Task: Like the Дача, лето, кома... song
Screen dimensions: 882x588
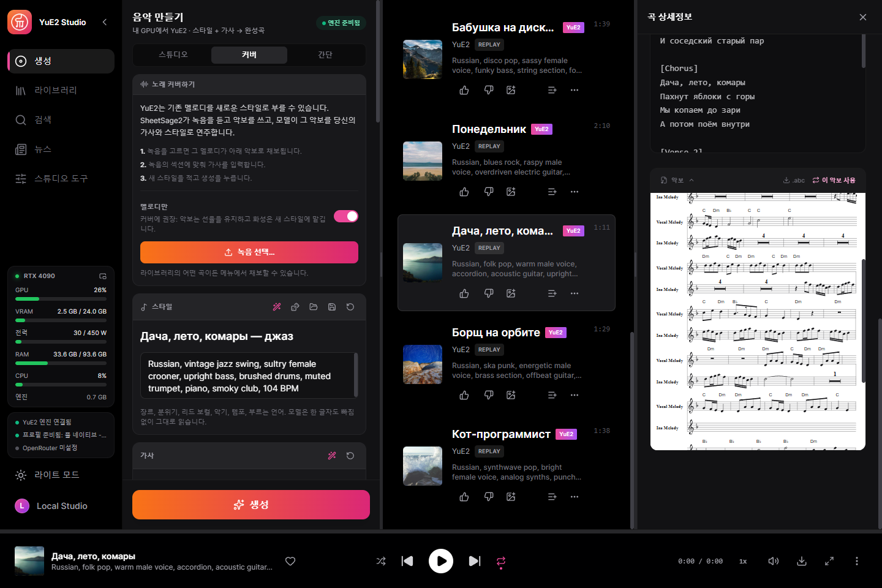Action: click(x=464, y=293)
